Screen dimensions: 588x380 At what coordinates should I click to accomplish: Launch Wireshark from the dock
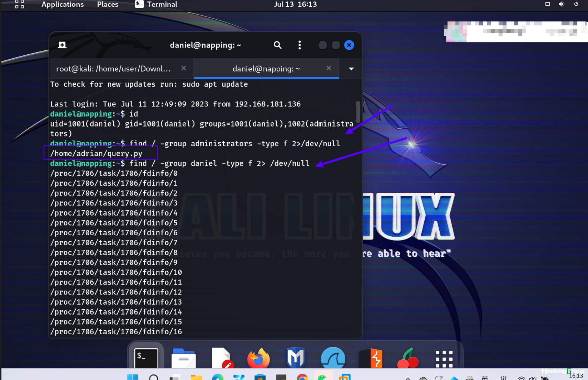333,358
